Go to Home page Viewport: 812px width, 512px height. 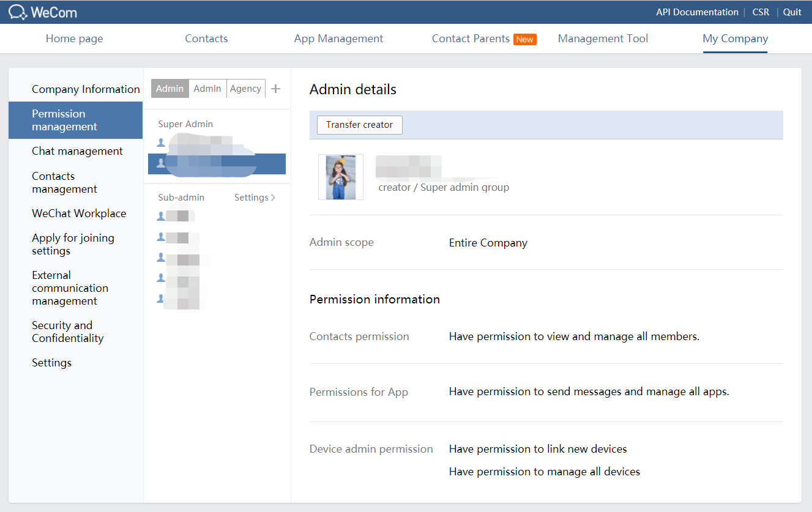click(75, 39)
